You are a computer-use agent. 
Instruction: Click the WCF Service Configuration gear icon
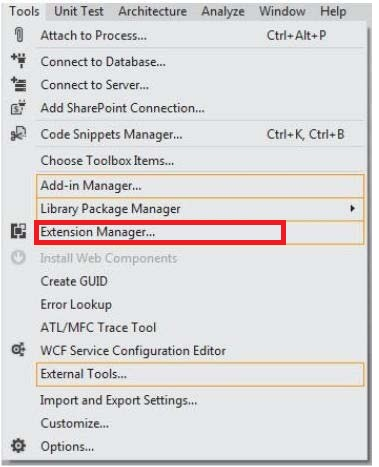18,350
